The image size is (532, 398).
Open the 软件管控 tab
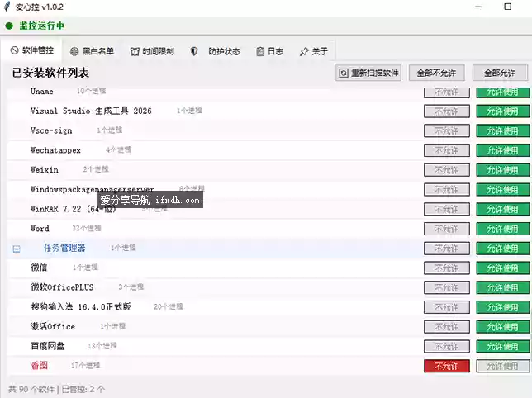tap(32, 50)
